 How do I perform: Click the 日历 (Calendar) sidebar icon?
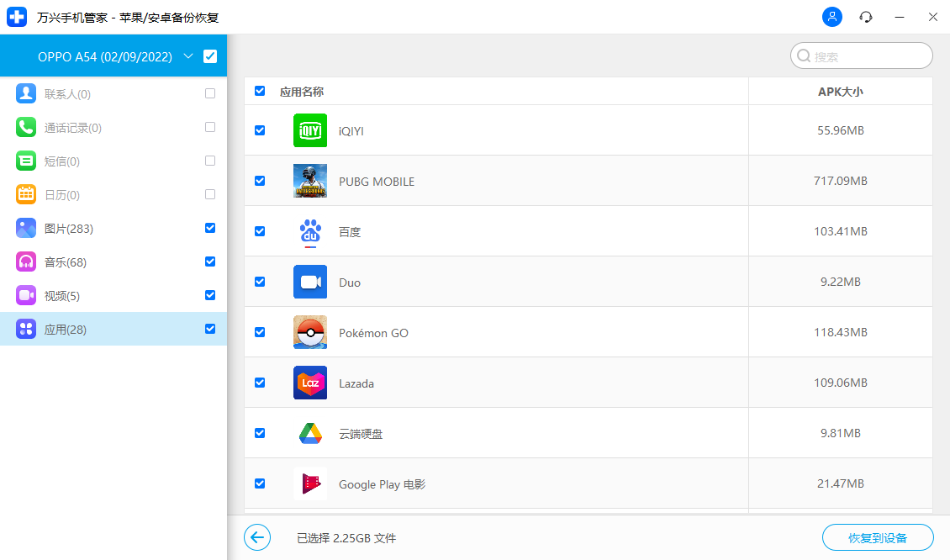point(26,194)
